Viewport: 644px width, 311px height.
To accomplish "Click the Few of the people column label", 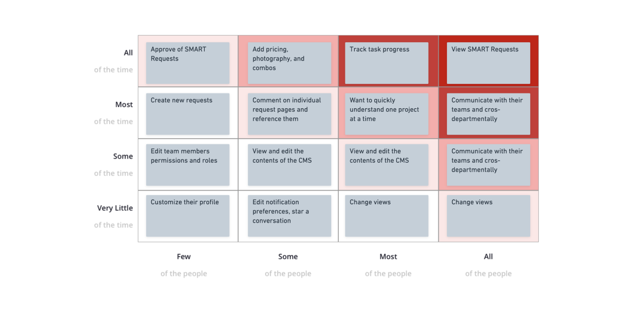I will tap(184, 257).
